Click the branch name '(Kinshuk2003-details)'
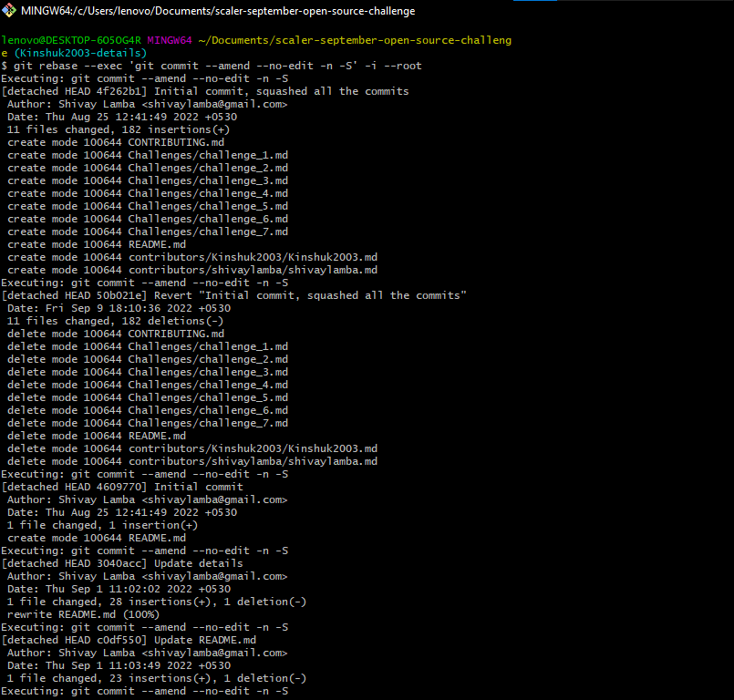 tap(80, 53)
